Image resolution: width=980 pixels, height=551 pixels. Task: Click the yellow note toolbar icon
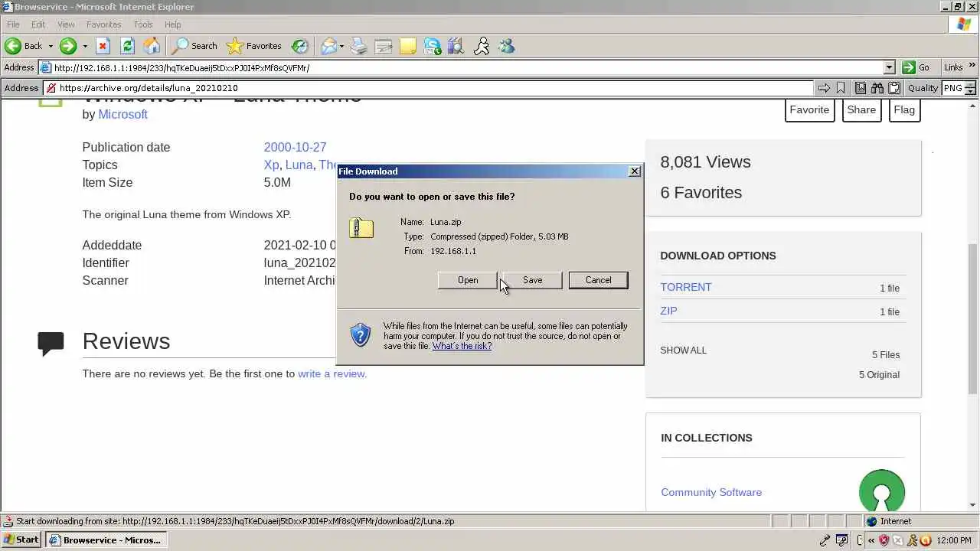[x=408, y=46]
